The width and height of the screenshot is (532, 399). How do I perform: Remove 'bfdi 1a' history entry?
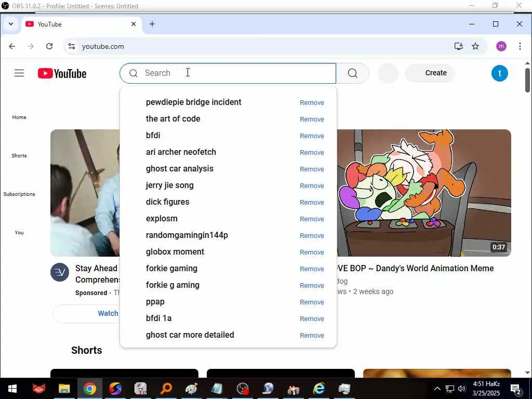(312, 318)
